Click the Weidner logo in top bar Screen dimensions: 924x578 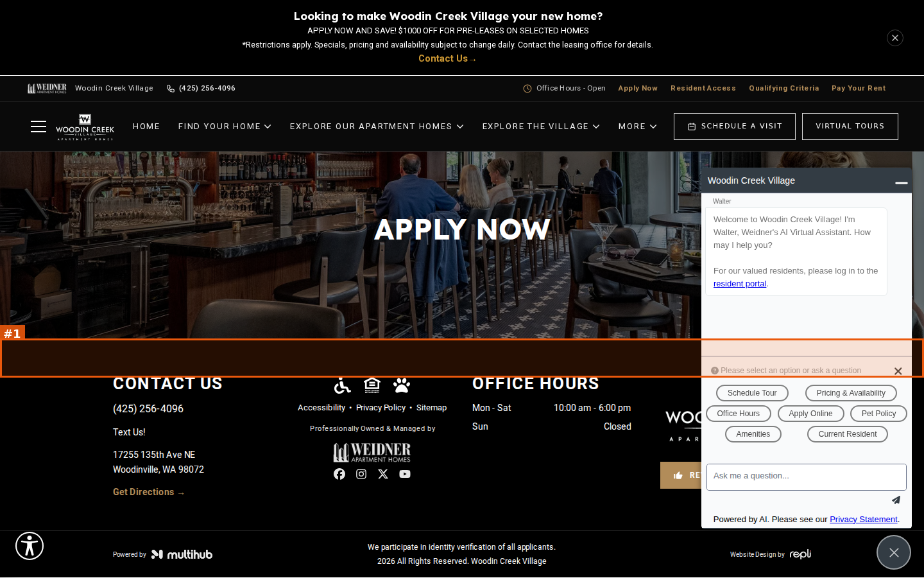[47, 89]
